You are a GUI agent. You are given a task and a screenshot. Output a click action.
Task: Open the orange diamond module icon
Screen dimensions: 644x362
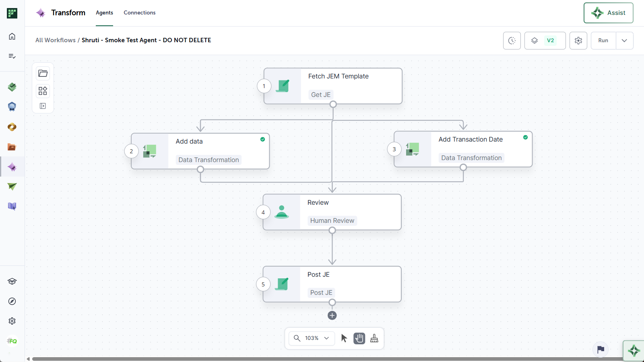click(12, 127)
